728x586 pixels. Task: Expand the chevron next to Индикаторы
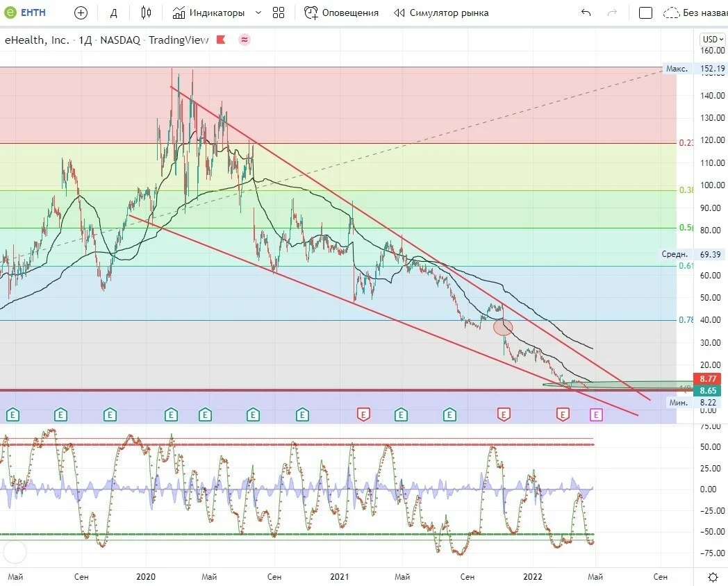(258, 13)
